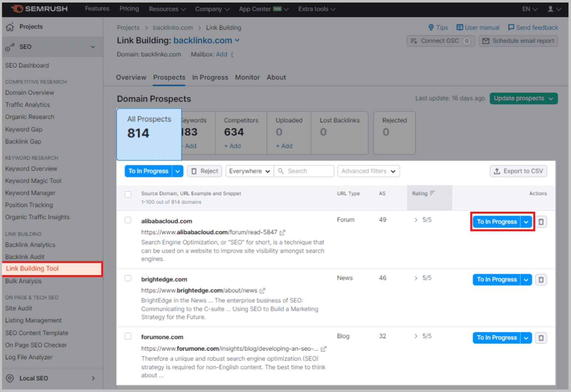
Task: Click Add under Uploaded card
Action: pyautogui.click(x=284, y=146)
